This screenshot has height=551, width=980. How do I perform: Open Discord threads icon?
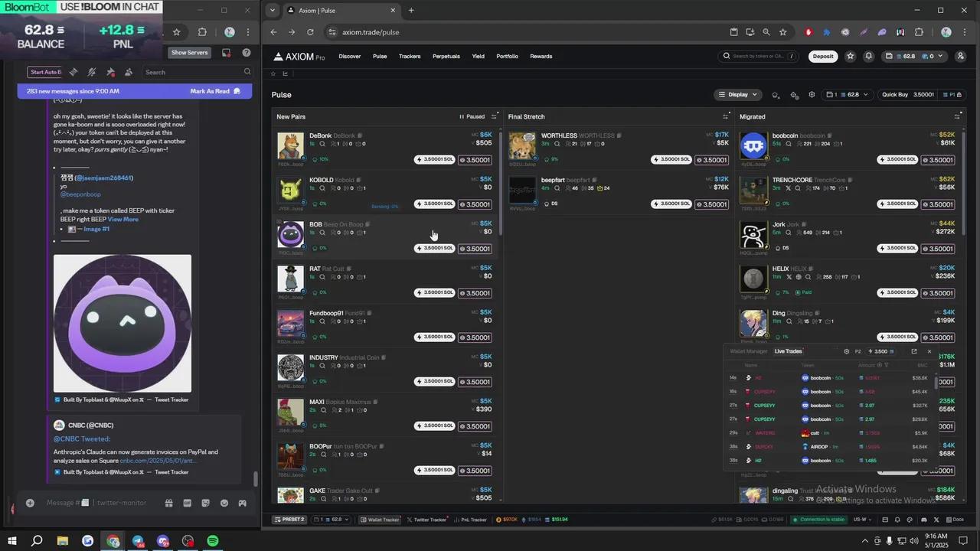click(x=73, y=72)
